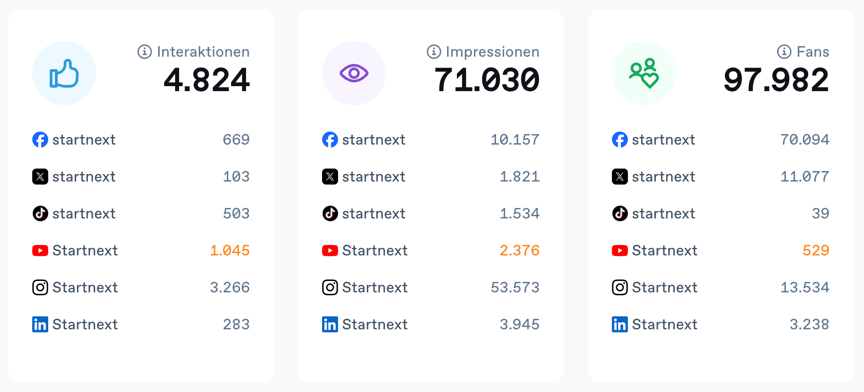Viewport: 864px width, 392px height.
Task: Open the info icon beside Impressionen
Action: [434, 52]
